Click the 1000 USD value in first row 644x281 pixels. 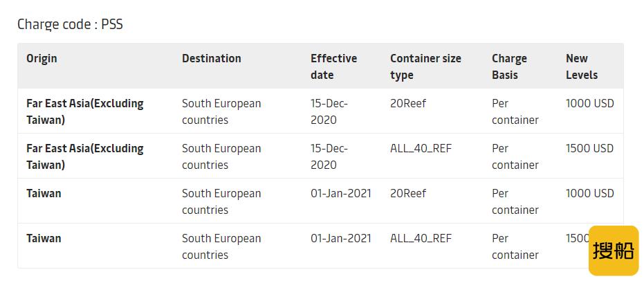click(x=590, y=104)
